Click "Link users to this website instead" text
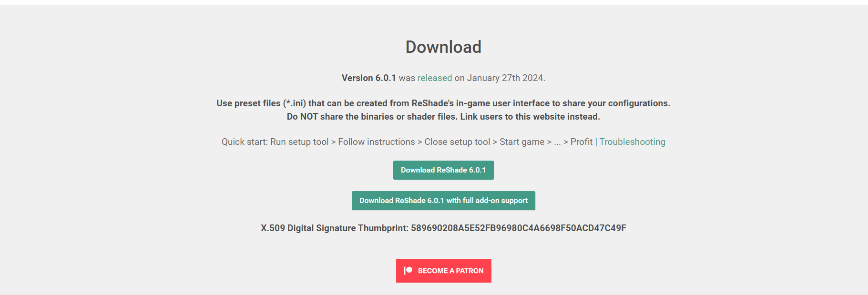The image size is (868, 295). [530, 117]
